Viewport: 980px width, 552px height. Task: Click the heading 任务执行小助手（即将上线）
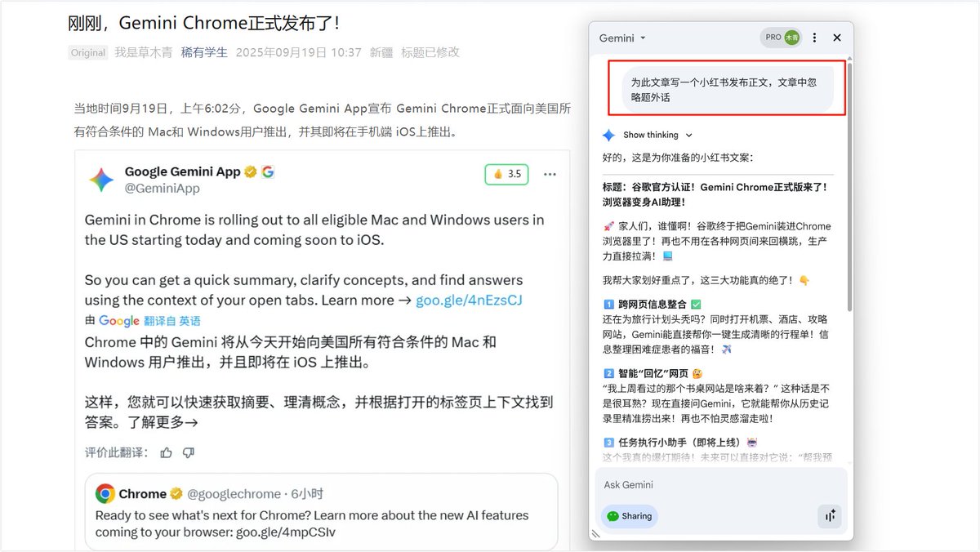click(681, 443)
